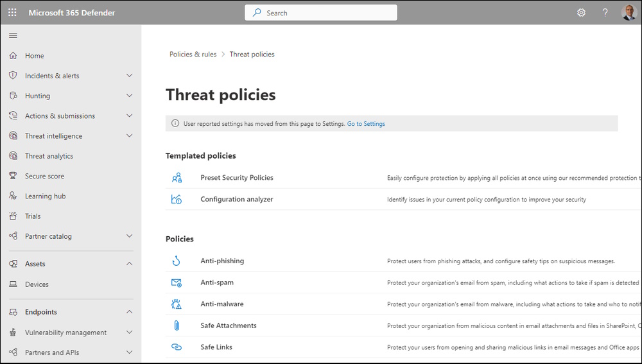Click the info icon in the notification banner
The height and width of the screenshot is (364, 642).
point(175,123)
